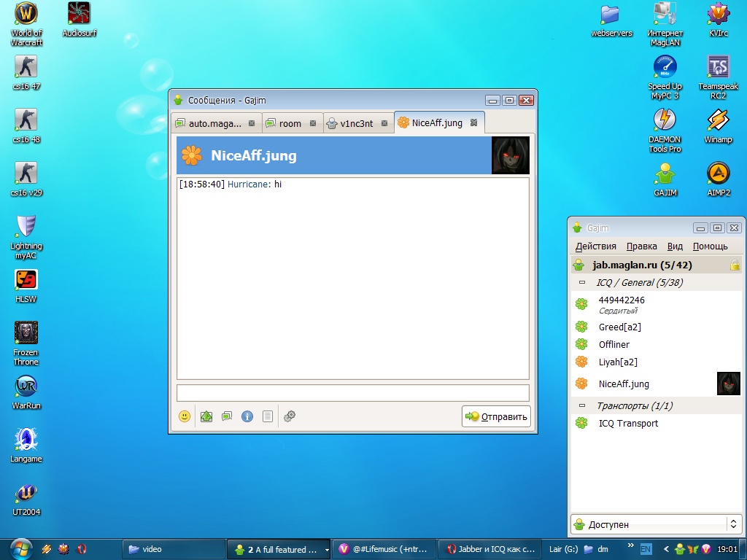
Task: Collapse the Транспорты group
Action: pyautogui.click(x=582, y=405)
